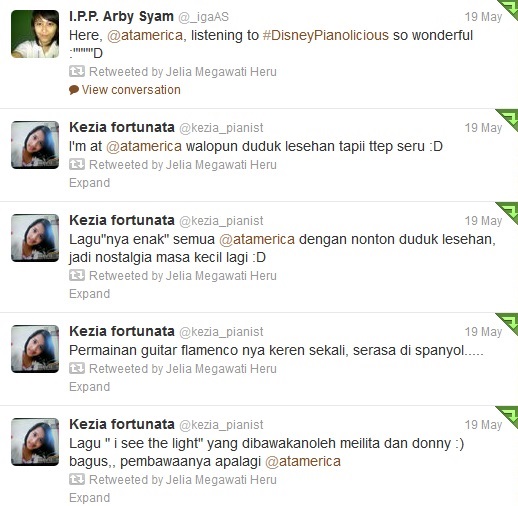Open 19 May timestamp of Arby Syam tweet
Viewport: 518px width, 506px height.
pyautogui.click(x=483, y=17)
